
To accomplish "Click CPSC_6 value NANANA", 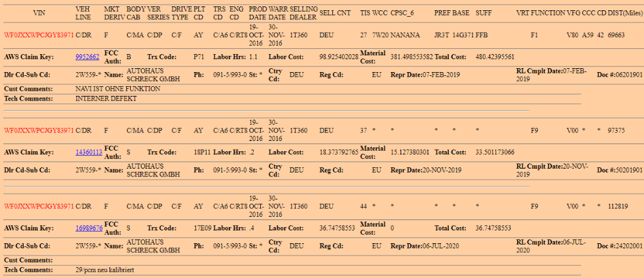I will (408, 36).
